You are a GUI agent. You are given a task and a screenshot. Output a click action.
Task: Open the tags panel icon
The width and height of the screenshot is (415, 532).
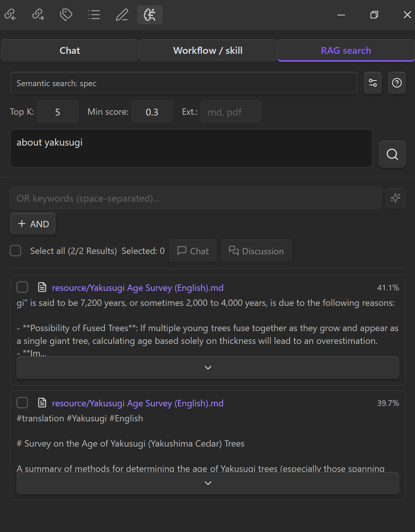point(66,15)
